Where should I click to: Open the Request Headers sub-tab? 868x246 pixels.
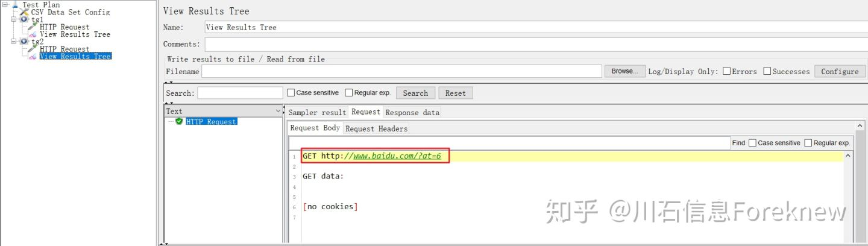(x=377, y=128)
